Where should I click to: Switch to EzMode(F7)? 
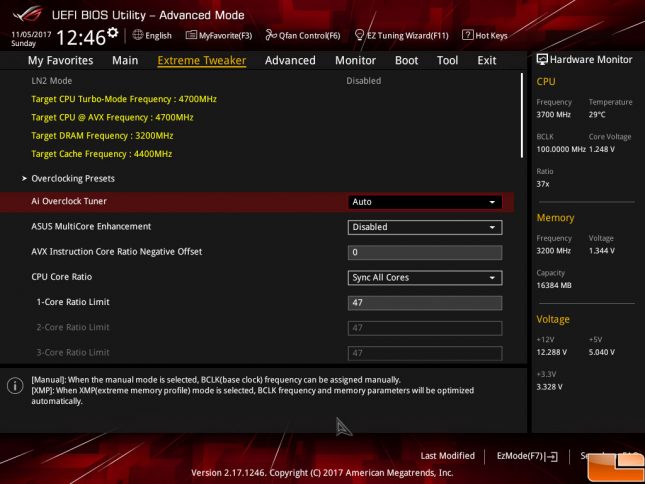tap(527, 456)
